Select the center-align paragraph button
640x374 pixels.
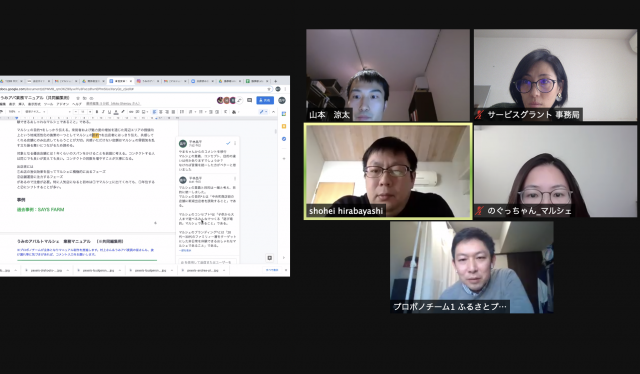[x=161, y=112]
